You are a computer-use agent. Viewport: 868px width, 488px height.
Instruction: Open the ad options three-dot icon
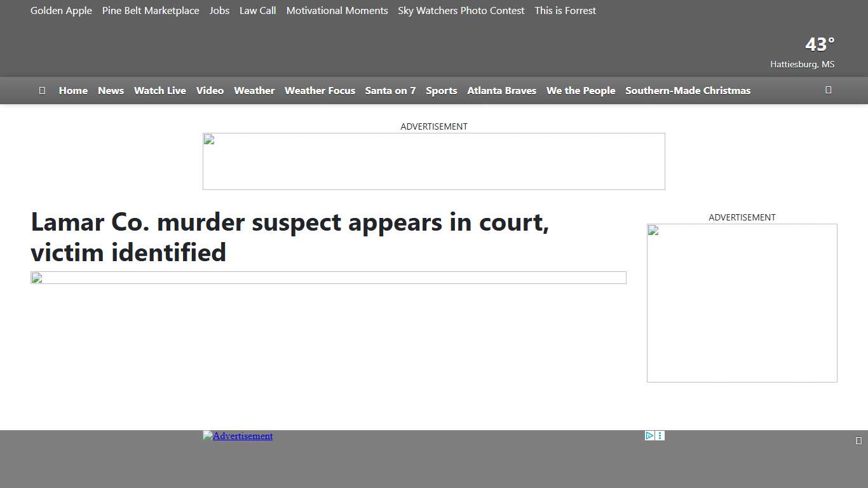click(660, 436)
